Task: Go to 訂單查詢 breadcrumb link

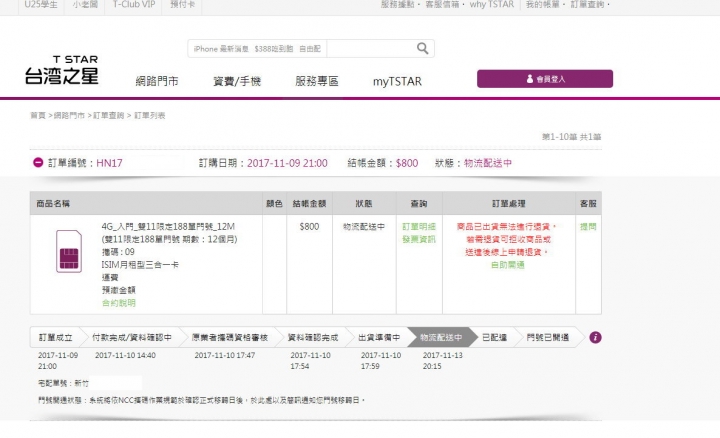Action: click(x=109, y=115)
